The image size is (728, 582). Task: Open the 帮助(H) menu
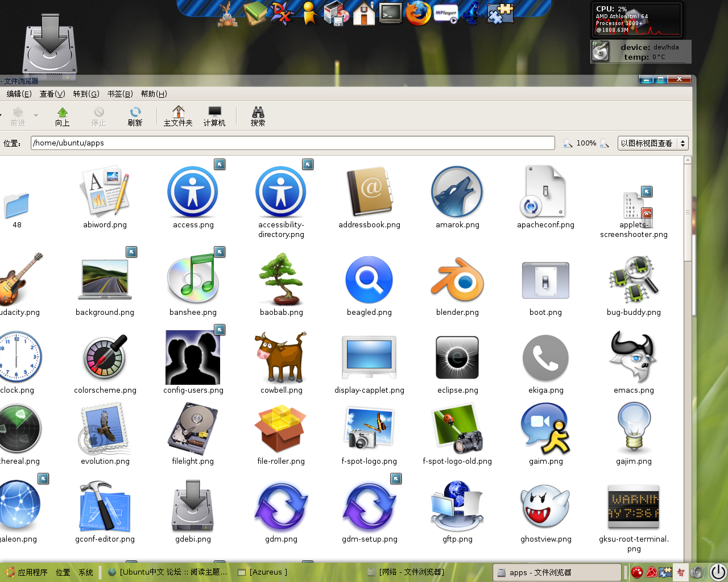click(154, 94)
